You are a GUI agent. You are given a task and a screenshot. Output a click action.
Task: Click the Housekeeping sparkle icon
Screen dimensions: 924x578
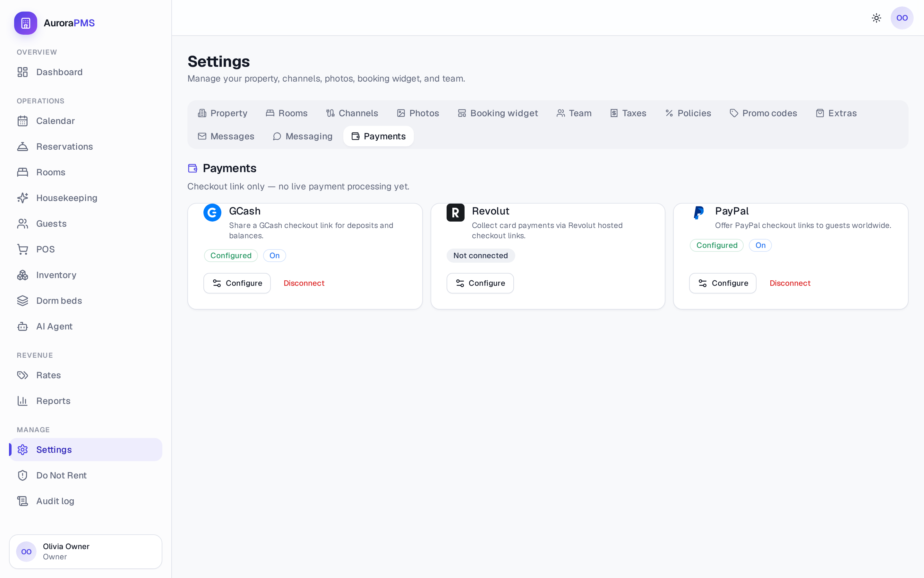tap(22, 197)
